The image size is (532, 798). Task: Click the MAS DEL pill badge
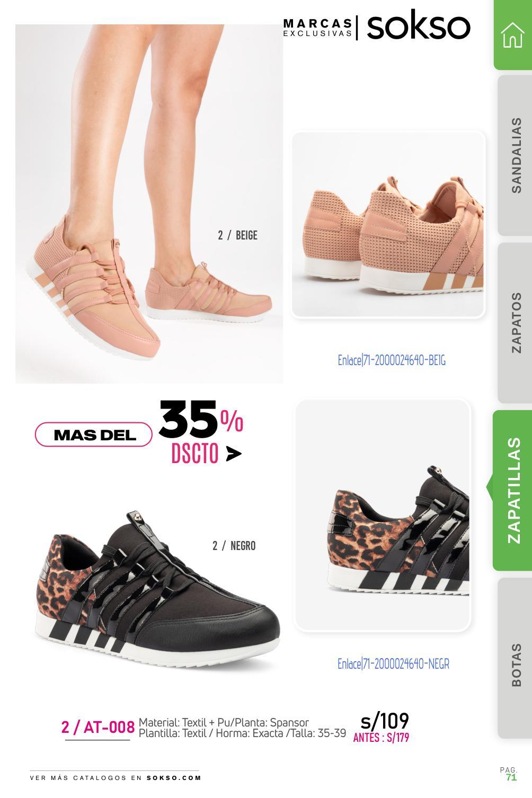click(94, 435)
